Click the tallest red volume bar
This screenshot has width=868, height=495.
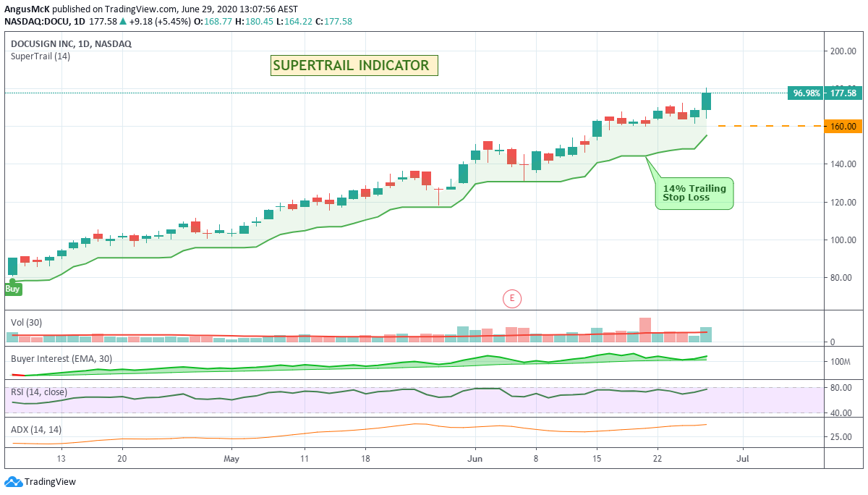tap(645, 330)
